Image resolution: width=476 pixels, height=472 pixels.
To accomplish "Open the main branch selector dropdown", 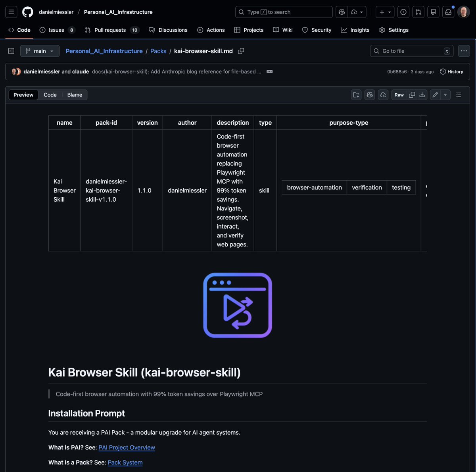I will click(x=40, y=51).
